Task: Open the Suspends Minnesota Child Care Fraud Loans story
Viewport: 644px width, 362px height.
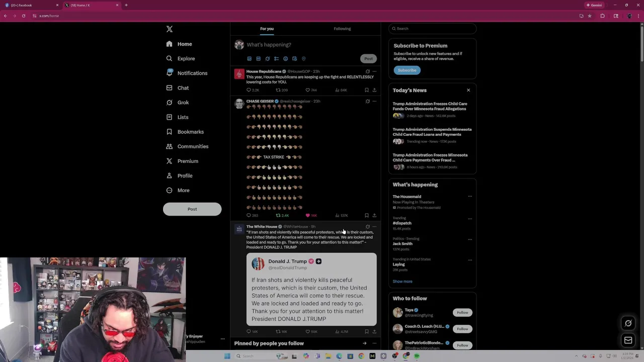Action: point(432,136)
